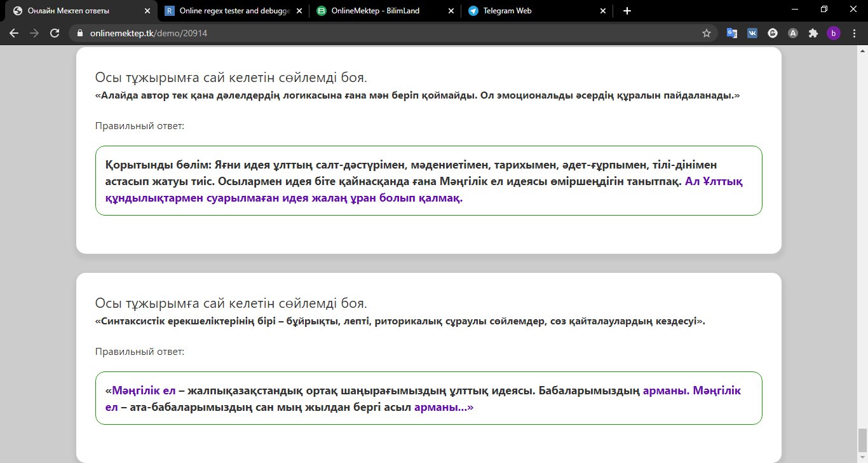Click the page vertical scrollbar thumb
This screenshot has height=463, width=868.
point(862,439)
